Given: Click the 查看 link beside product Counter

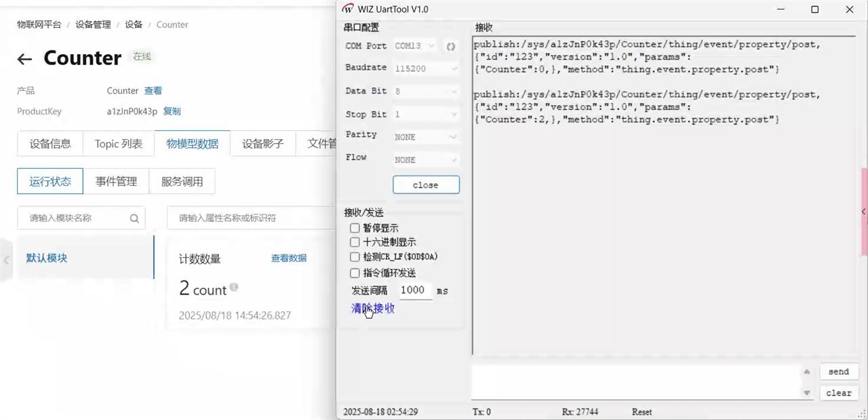Looking at the screenshot, I should 153,91.
